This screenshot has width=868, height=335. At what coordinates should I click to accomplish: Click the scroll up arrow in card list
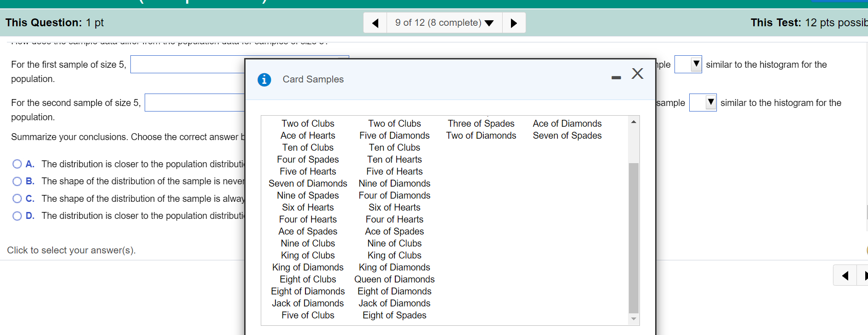(633, 122)
